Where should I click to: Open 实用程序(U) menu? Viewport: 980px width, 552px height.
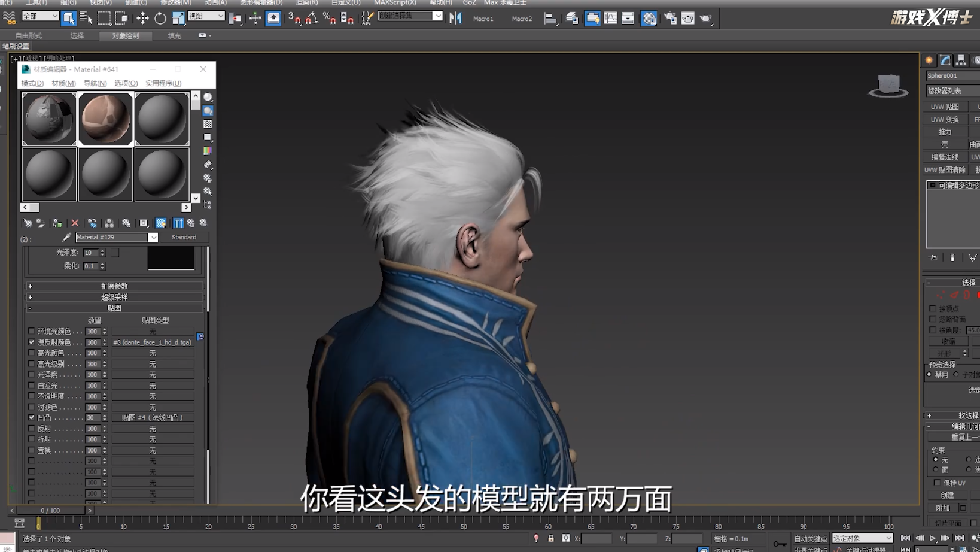pyautogui.click(x=163, y=83)
